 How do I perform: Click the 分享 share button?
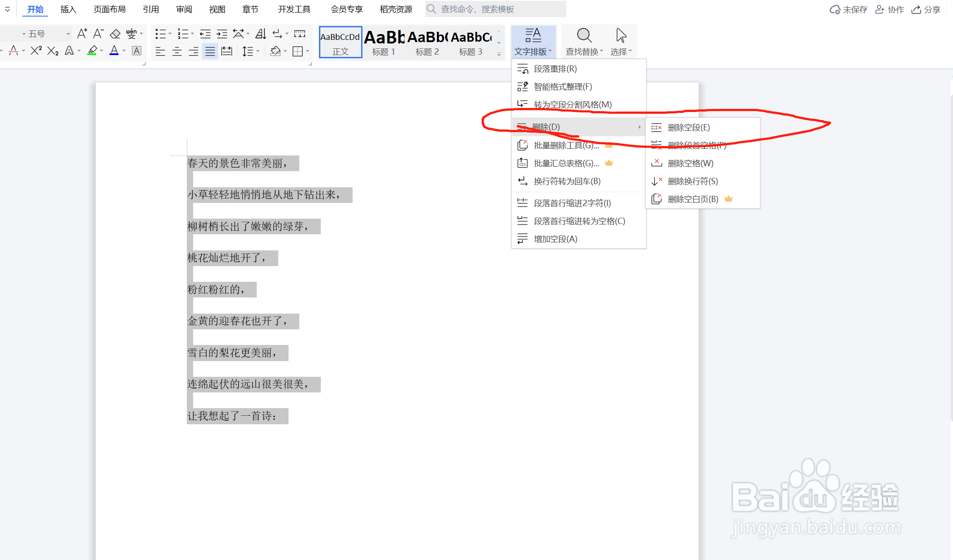pyautogui.click(x=926, y=9)
